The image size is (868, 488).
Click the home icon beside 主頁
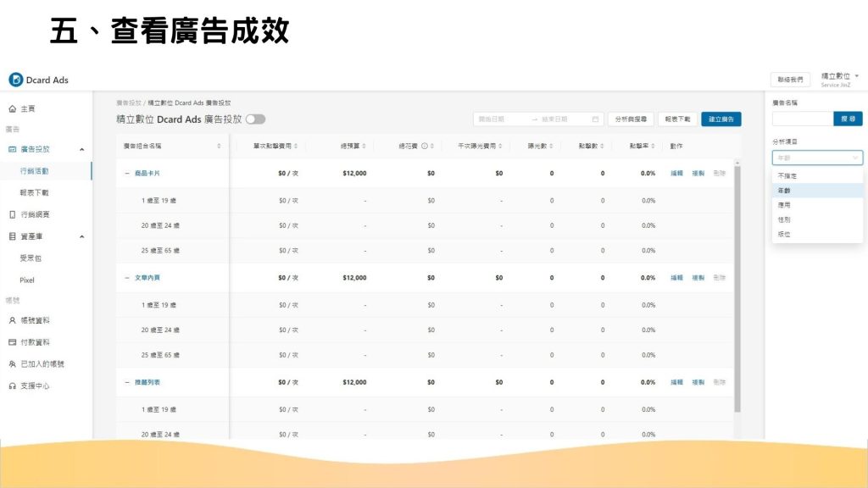12,109
